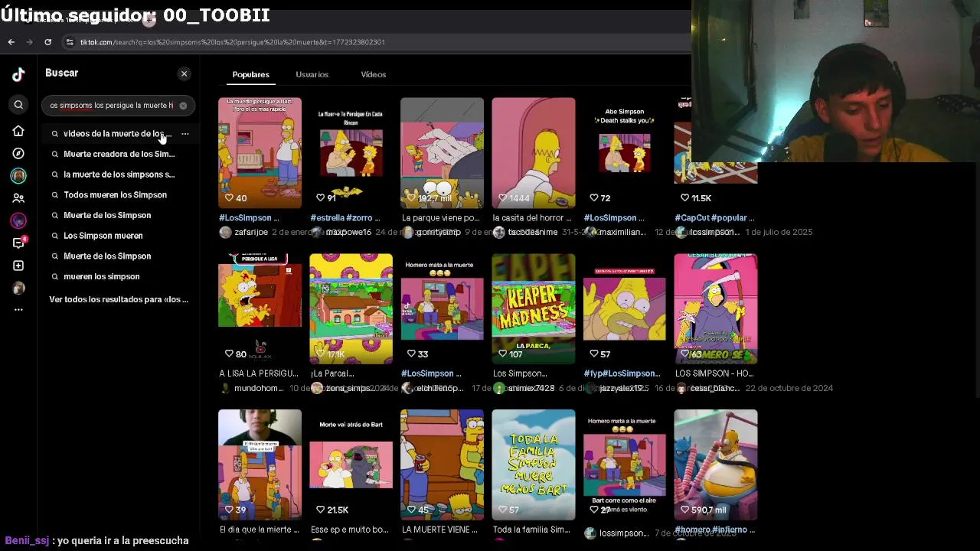Open the TikTok logo home link
980x551 pixels.
tap(18, 74)
